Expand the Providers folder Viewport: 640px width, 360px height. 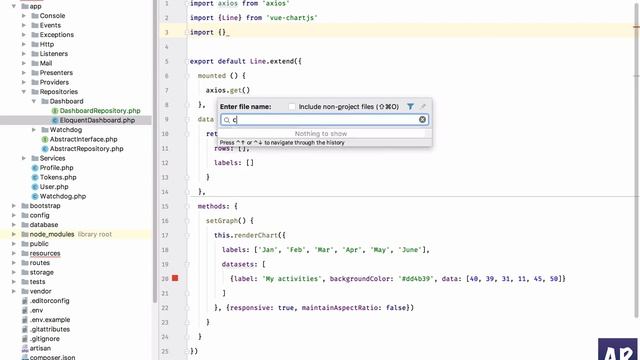click(x=24, y=82)
